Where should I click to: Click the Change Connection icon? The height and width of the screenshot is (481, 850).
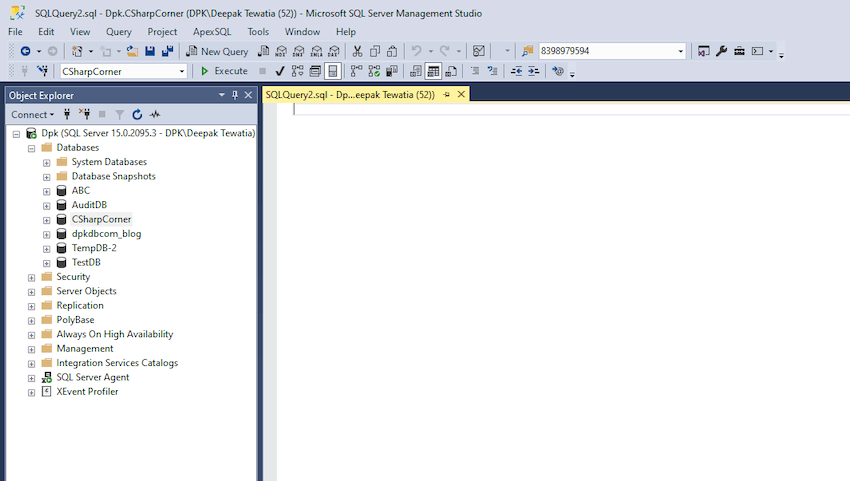coord(42,71)
